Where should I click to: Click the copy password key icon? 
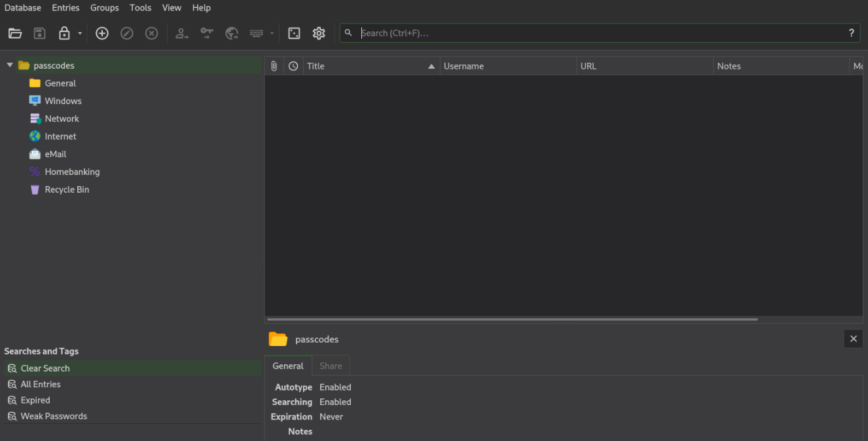(207, 33)
